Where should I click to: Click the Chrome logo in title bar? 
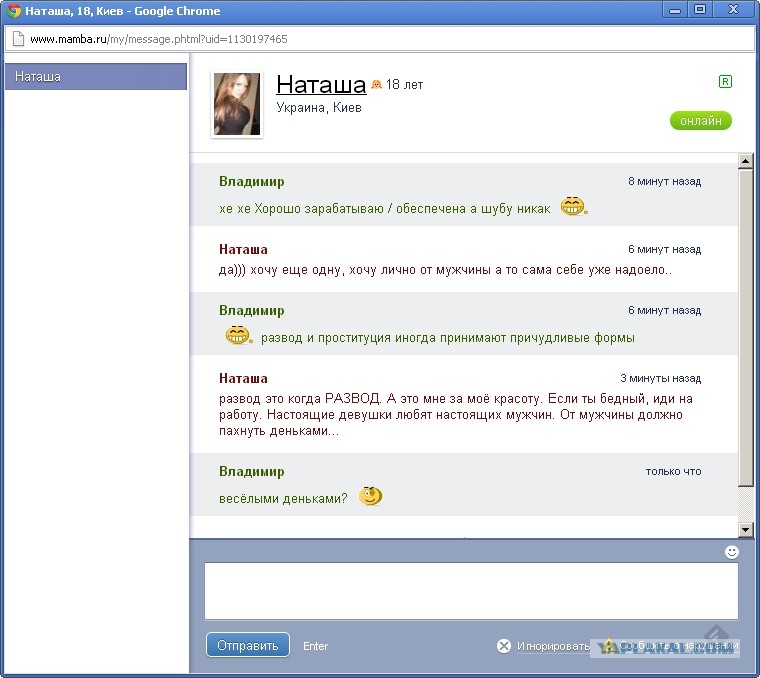pos(14,11)
